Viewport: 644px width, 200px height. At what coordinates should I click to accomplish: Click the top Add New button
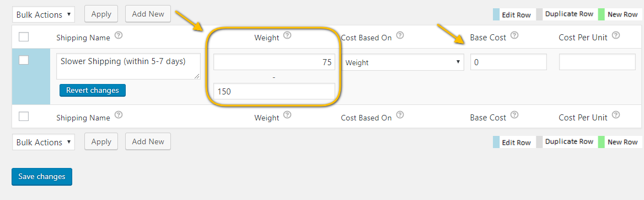[x=148, y=14]
